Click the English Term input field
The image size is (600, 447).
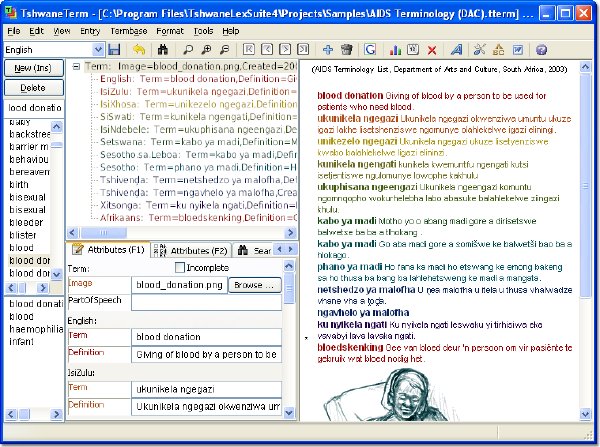pyautogui.click(x=207, y=337)
